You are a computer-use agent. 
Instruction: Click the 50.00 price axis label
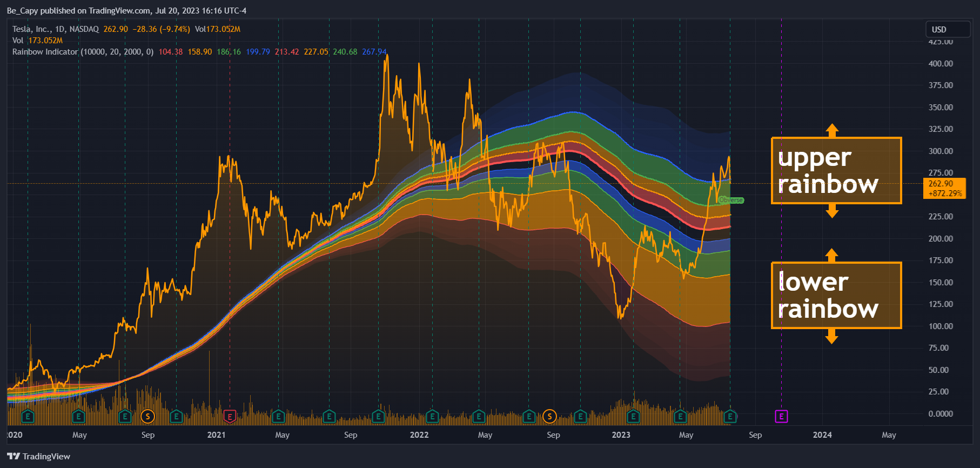point(938,370)
